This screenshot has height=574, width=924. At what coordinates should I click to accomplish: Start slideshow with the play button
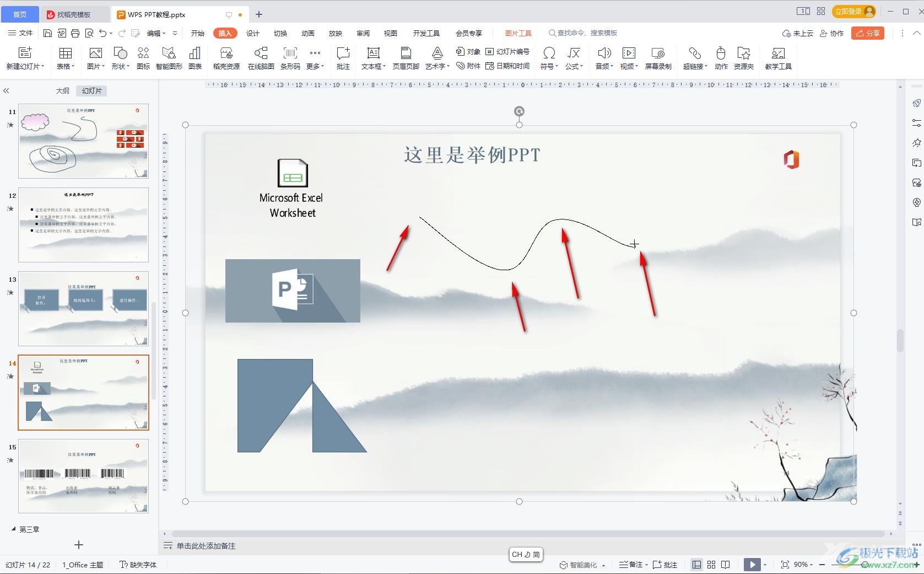(752, 565)
